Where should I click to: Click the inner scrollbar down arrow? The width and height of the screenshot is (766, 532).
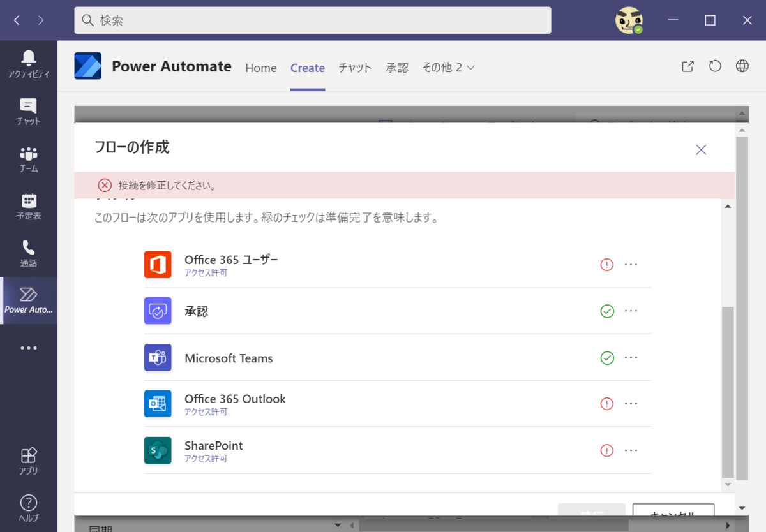[728, 485]
